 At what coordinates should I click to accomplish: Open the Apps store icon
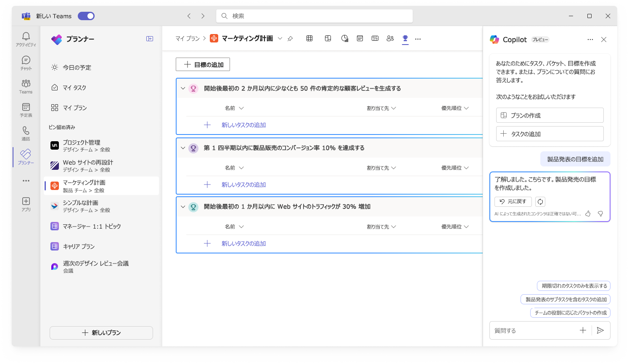pos(26,204)
